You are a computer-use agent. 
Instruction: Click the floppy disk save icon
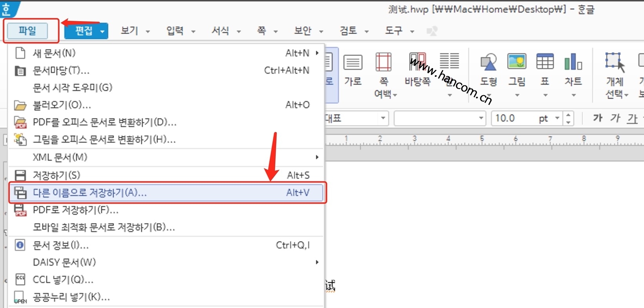(x=20, y=176)
